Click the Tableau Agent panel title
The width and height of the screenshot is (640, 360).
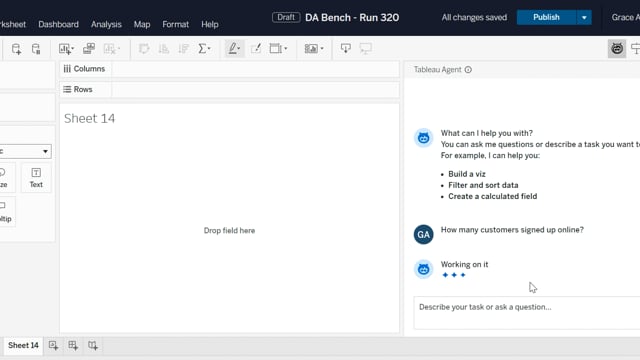(438, 70)
